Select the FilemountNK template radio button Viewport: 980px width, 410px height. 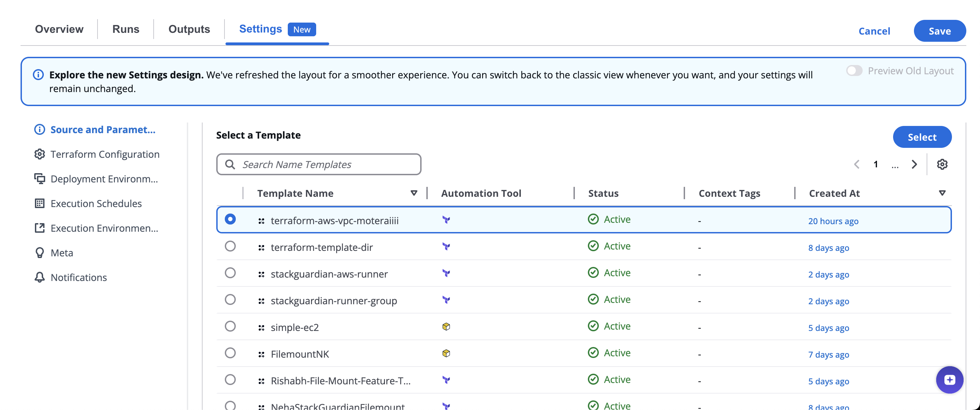pyautogui.click(x=230, y=353)
